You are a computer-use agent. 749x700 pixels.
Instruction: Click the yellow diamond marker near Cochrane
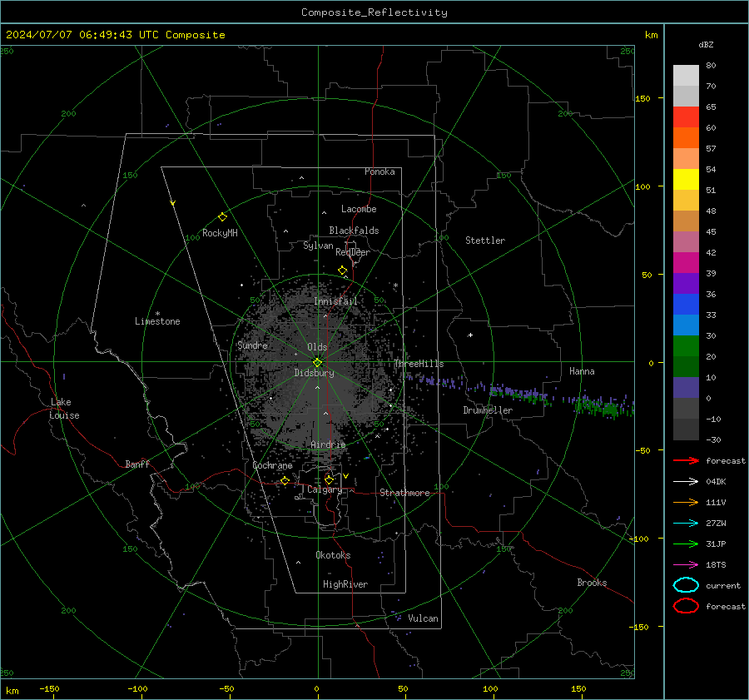point(285,480)
